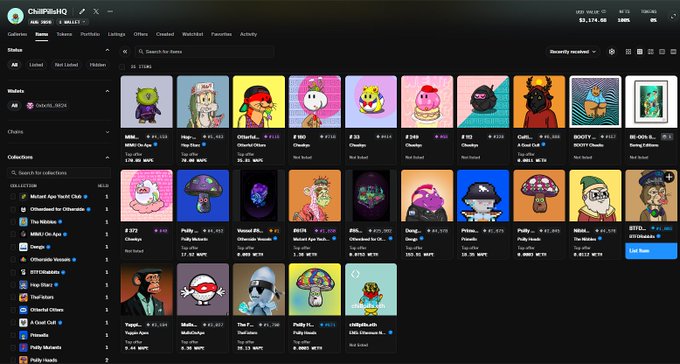Open the Activity tab
The width and height of the screenshot is (680, 364).
(x=248, y=34)
